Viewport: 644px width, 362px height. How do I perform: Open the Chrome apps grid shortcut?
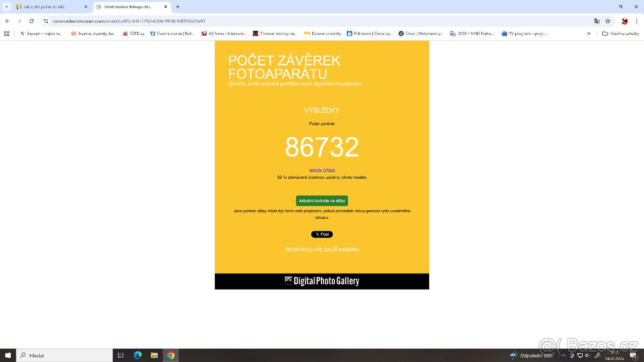[x=6, y=33]
